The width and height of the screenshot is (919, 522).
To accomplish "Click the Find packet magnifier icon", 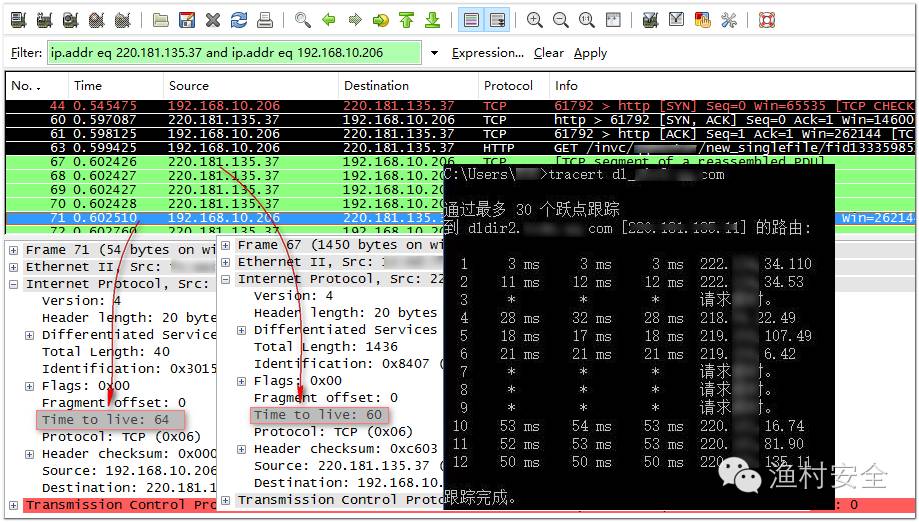I will 303,20.
